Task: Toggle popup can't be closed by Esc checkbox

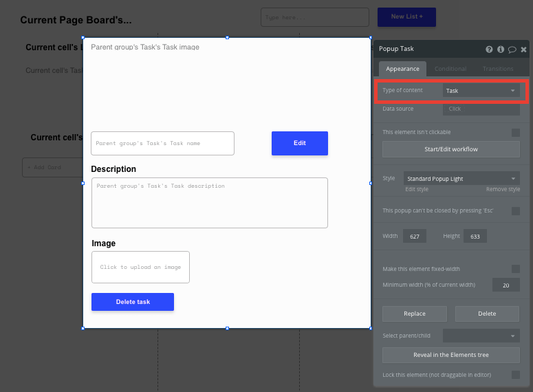Action: (516, 211)
